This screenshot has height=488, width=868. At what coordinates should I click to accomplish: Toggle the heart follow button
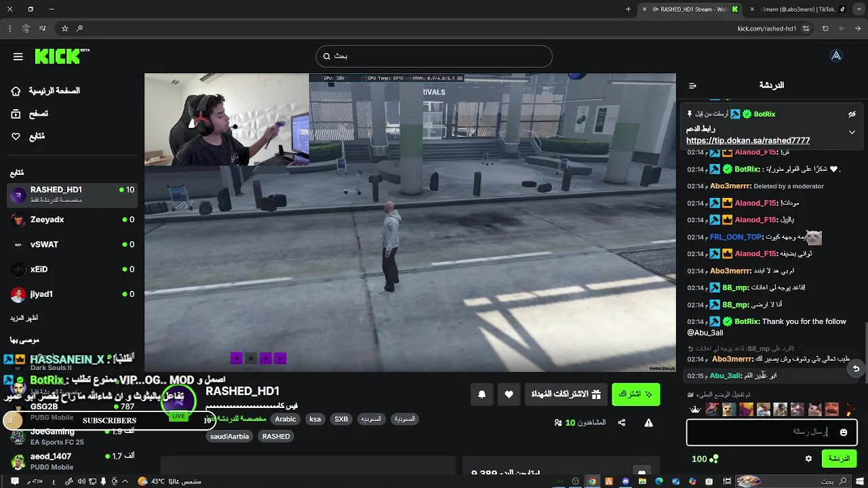point(509,394)
